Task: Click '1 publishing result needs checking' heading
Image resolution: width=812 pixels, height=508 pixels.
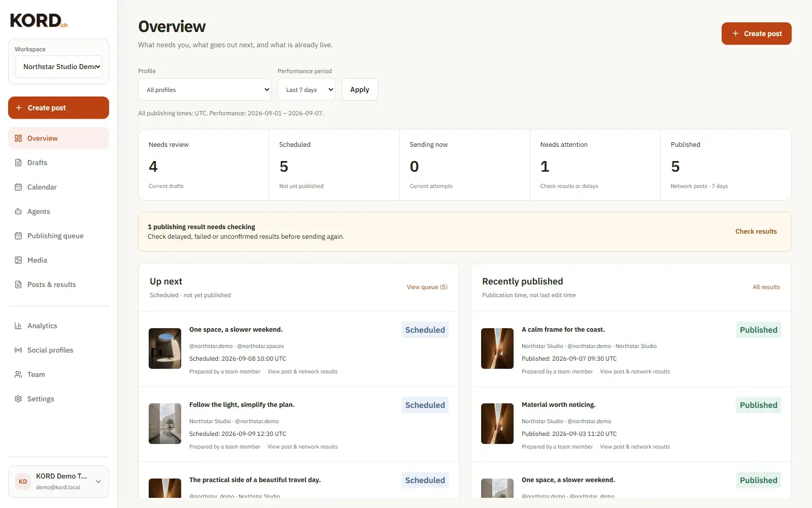Action: [201, 227]
